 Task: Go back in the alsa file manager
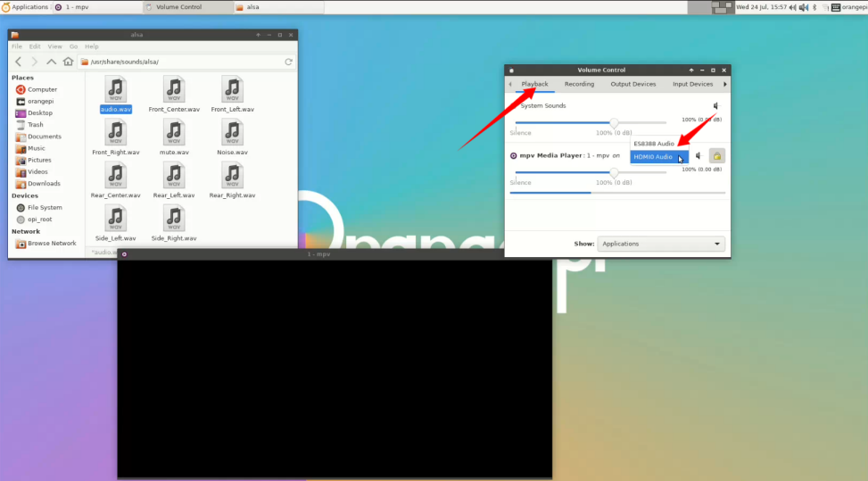(x=18, y=62)
